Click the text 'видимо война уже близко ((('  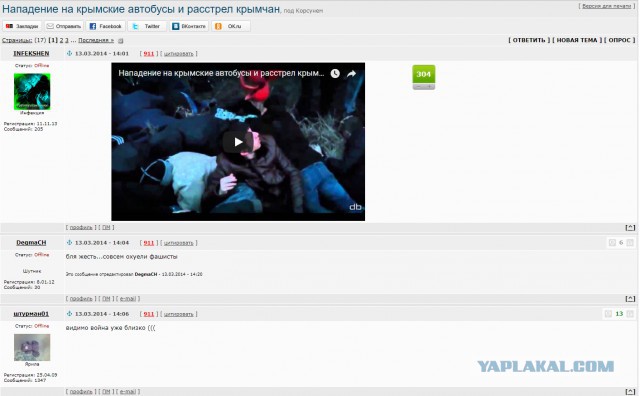tap(111, 327)
